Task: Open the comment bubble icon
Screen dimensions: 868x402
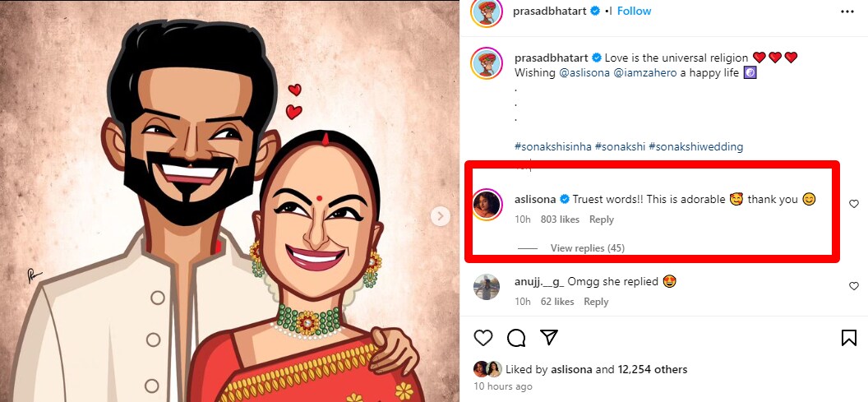Action: click(516, 338)
